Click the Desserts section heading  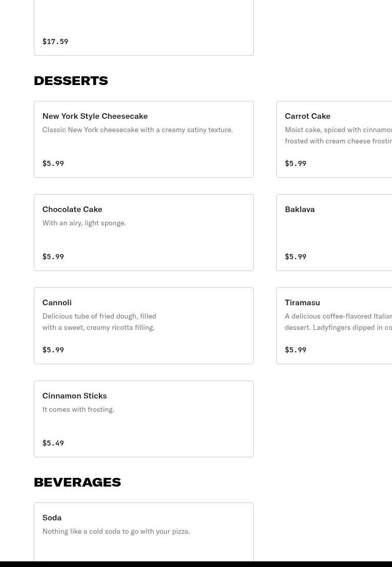click(71, 80)
